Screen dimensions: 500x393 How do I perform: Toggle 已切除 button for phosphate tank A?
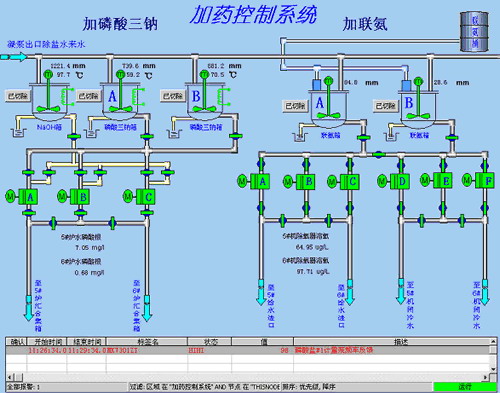pyautogui.click(x=88, y=96)
